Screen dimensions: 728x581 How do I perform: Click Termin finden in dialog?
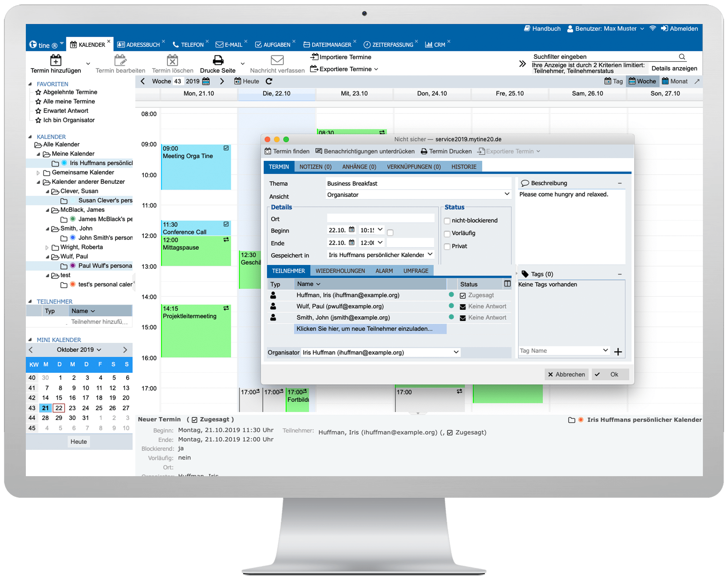tap(287, 151)
